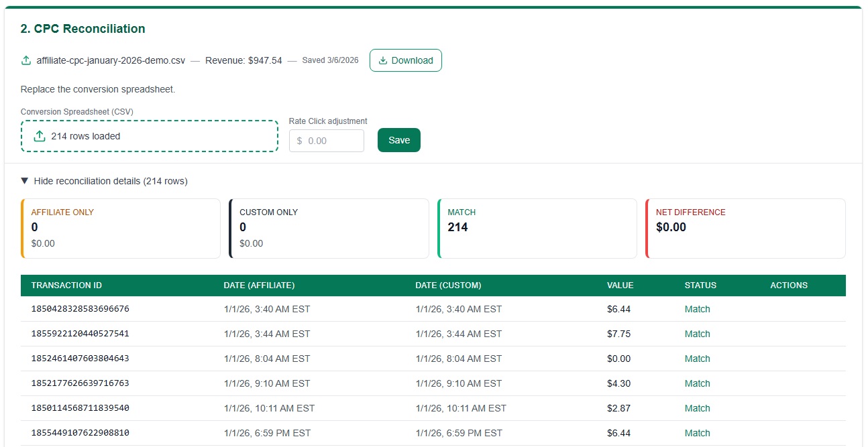Focus the Rate Click adjustment input field
This screenshot has width=868, height=447.
pyautogui.click(x=327, y=141)
